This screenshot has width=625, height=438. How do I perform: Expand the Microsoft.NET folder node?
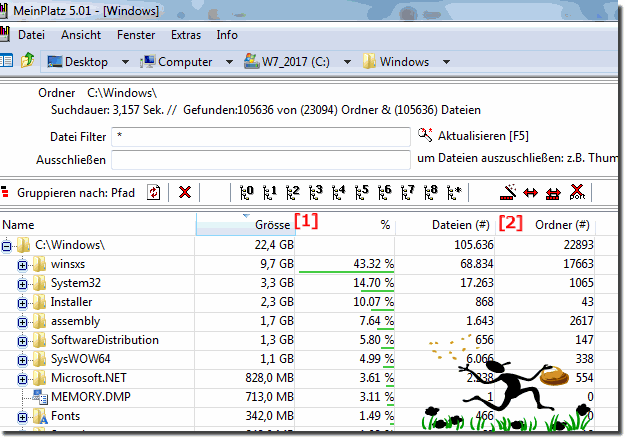[x=22, y=379]
